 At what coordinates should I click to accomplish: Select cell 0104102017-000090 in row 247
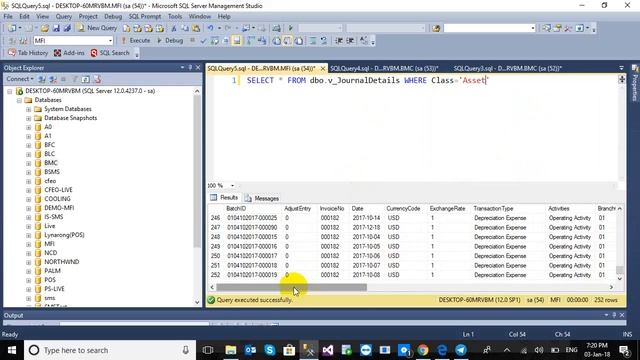click(x=252, y=227)
